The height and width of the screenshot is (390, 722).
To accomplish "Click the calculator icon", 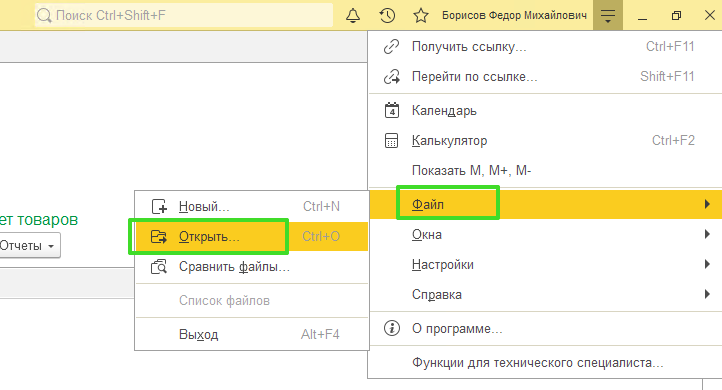I will (391, 140).
